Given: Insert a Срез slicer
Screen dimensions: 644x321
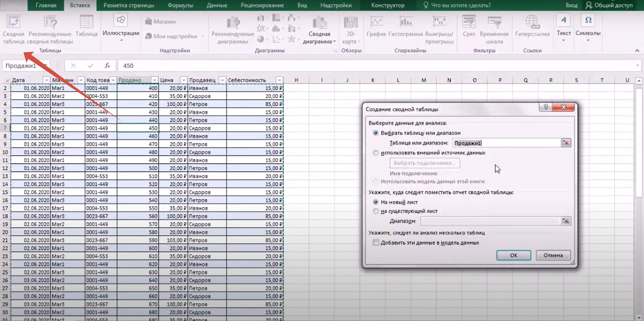Looking at the screenshot, I should pos(469,26).
